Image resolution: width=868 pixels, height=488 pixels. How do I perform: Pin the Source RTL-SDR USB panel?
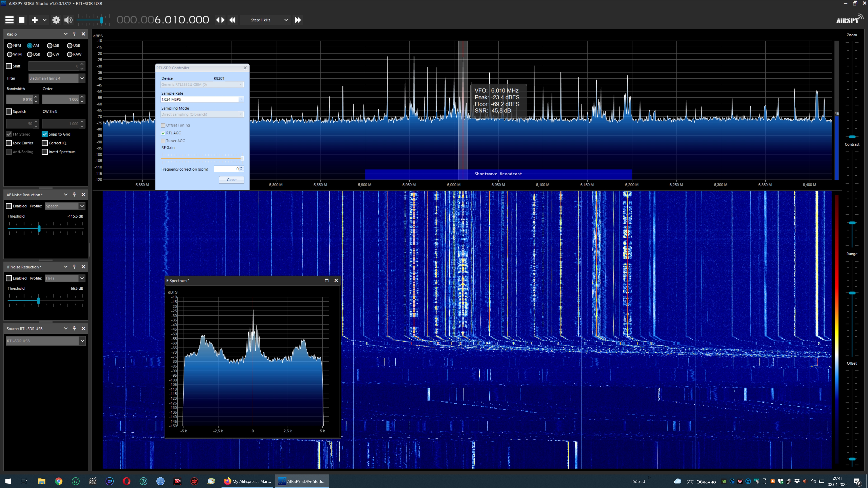(x=74, y=328)
